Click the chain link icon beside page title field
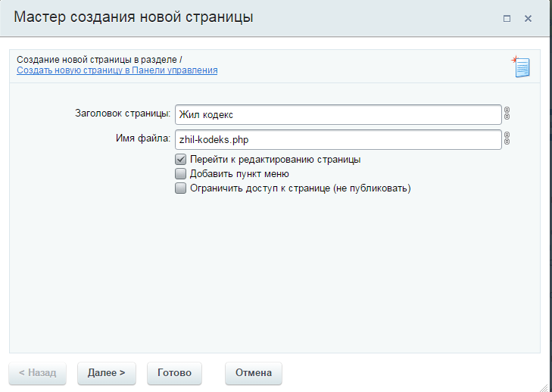Image resolution: width=552 pixels, height=392 pixels. point(507,114)
